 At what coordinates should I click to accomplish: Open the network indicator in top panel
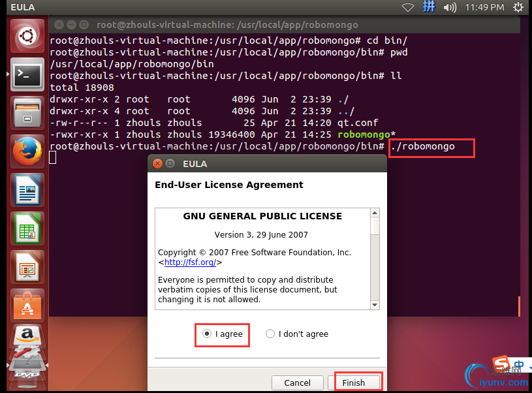point(407,7)
